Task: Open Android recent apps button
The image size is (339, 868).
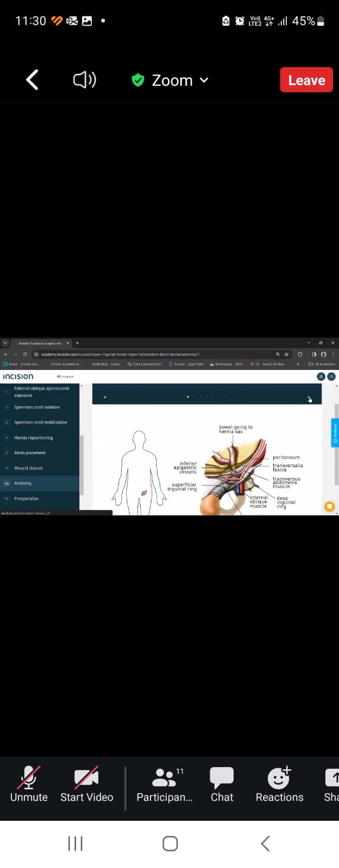Action: coord(75,844)
